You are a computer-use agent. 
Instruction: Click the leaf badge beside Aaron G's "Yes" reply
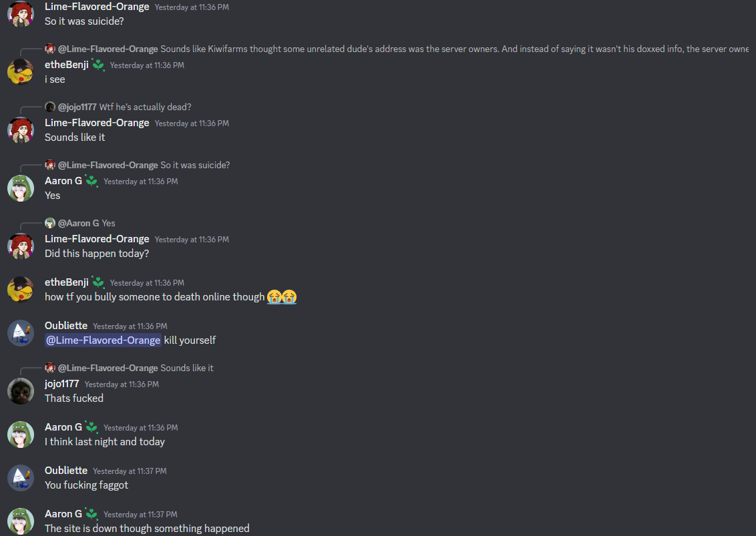click(x=91, y=181)
